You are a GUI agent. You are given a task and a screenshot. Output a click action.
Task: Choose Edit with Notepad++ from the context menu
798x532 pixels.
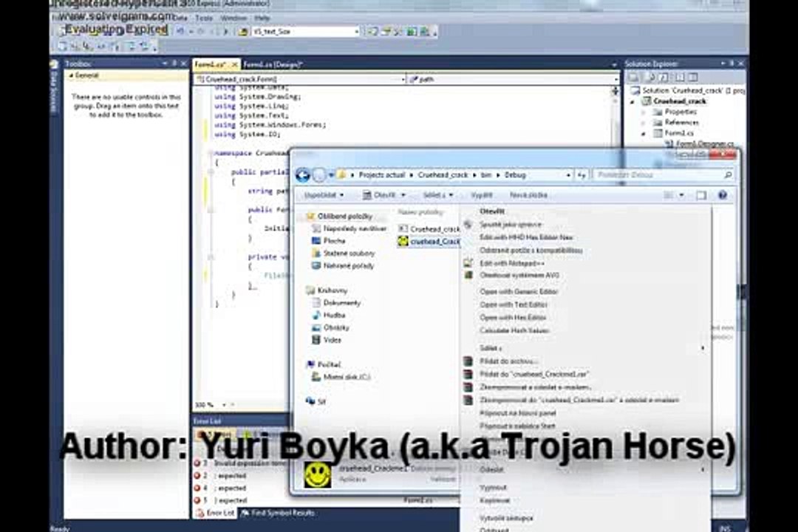[512, 263]
